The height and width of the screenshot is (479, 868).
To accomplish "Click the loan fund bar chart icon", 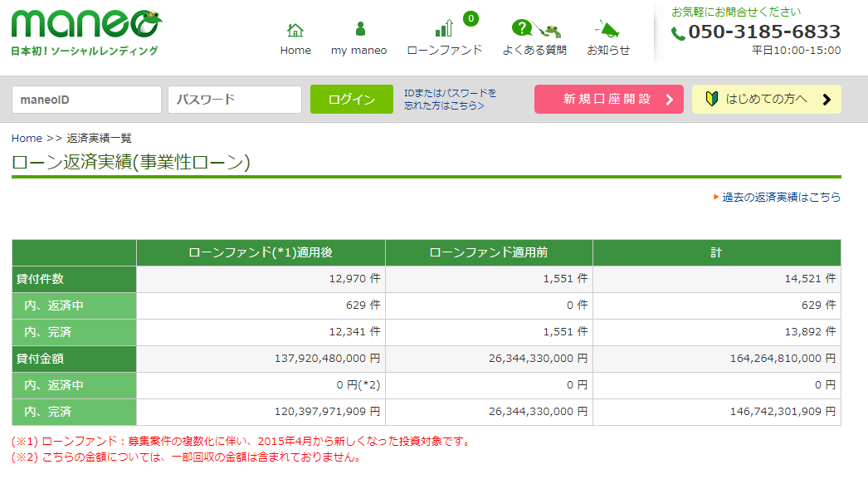I will [444, 28].
